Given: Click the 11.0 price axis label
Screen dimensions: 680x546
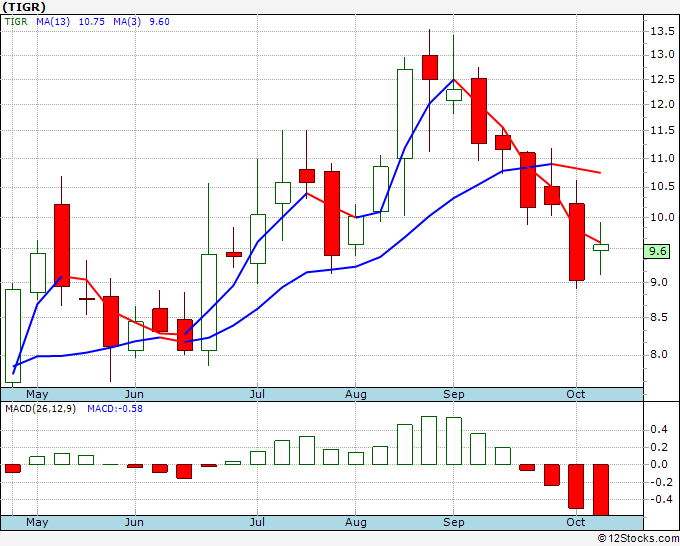Looking at the screenshot, I should 662,158.
